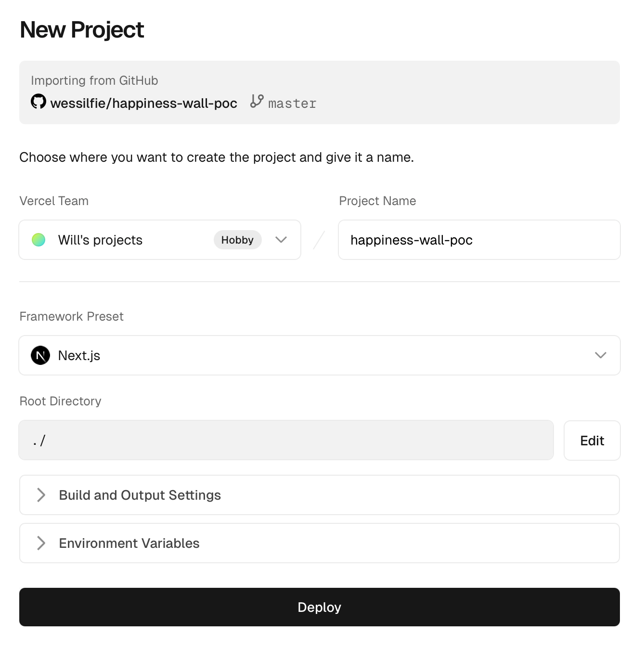Focus the Project Name input field

(479, 240)
